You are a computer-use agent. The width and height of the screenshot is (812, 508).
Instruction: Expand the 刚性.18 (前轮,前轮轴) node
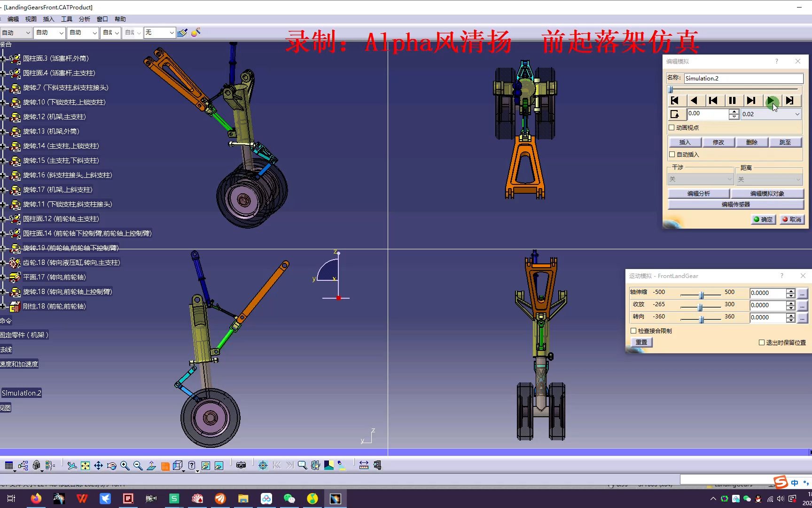click(3, 307)
